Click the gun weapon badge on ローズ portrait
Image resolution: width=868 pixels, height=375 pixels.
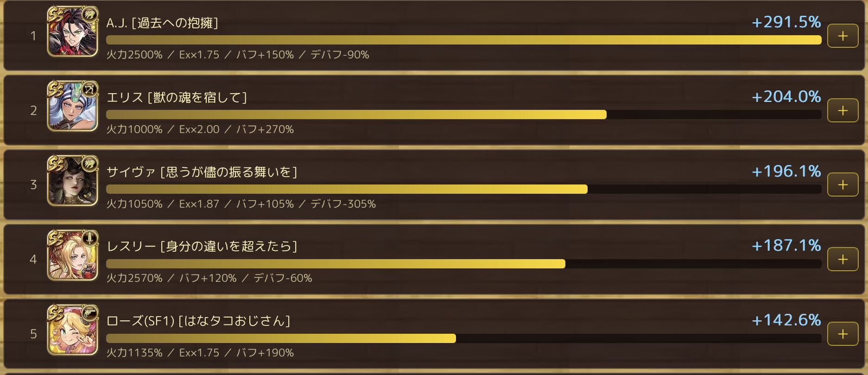tap(89, 312)
